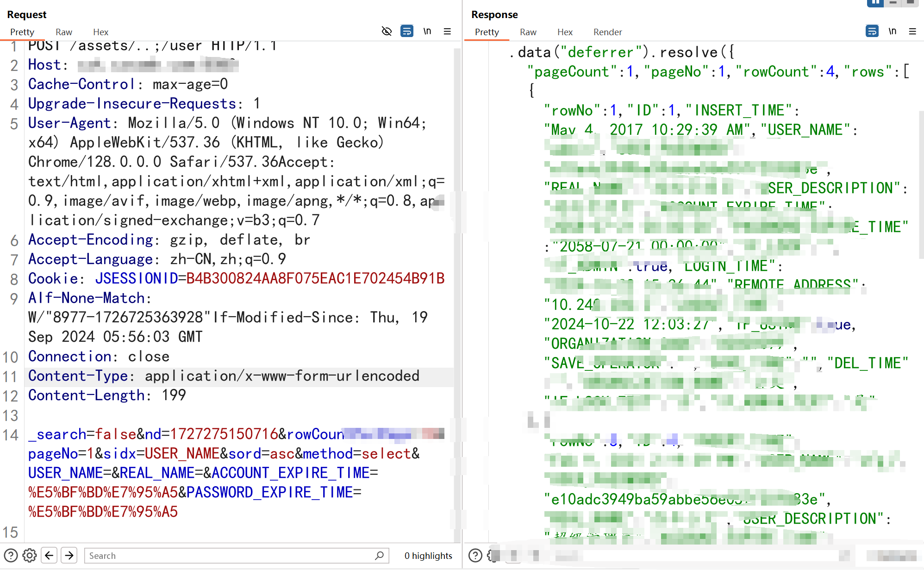The width and height of the screenshot is (924, 570).
Task: Click the search magnifier icon in Request search bar
Action: click(380, 555)
